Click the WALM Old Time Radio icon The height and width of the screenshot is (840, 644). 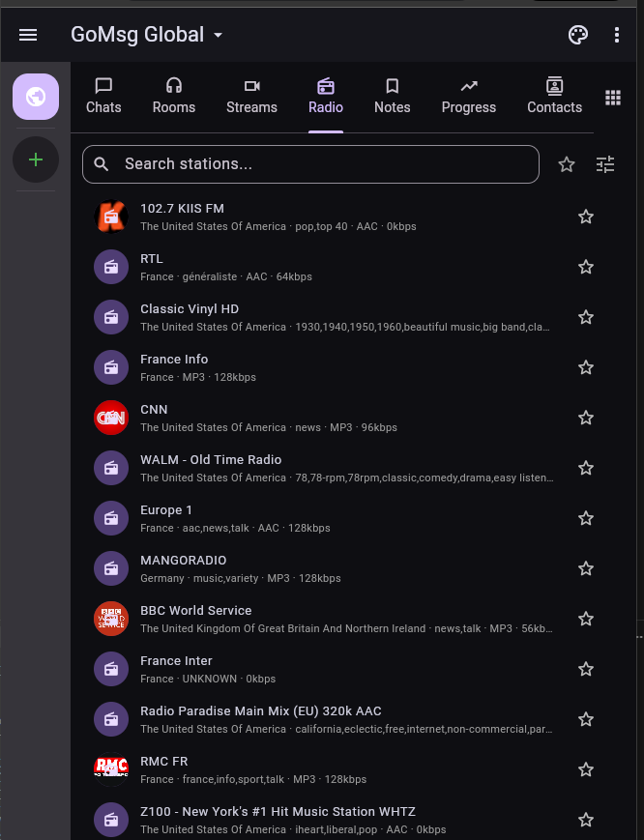pyautogui.click(x=111, y=468)
